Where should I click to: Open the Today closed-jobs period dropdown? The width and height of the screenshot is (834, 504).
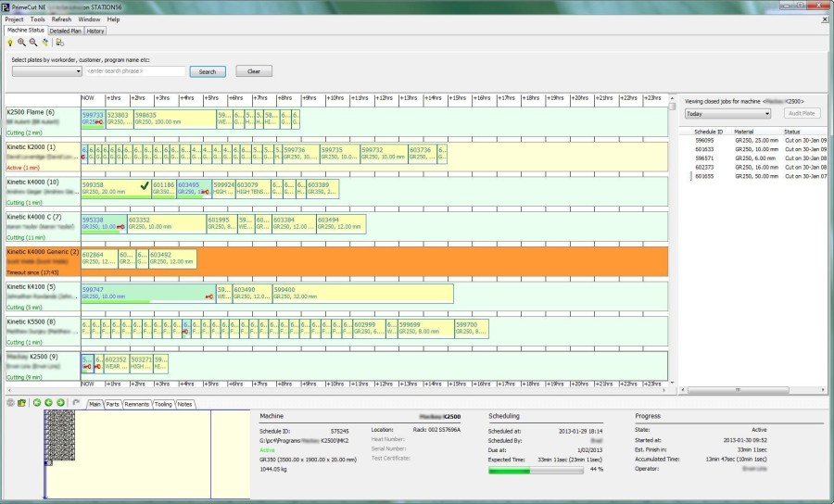(727, 114)
